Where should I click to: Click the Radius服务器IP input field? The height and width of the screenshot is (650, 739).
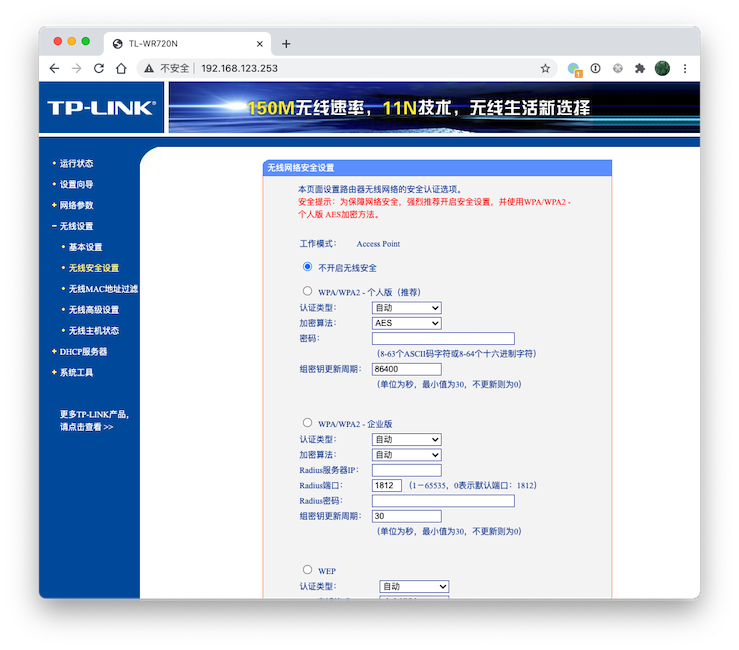coord(406,470)
